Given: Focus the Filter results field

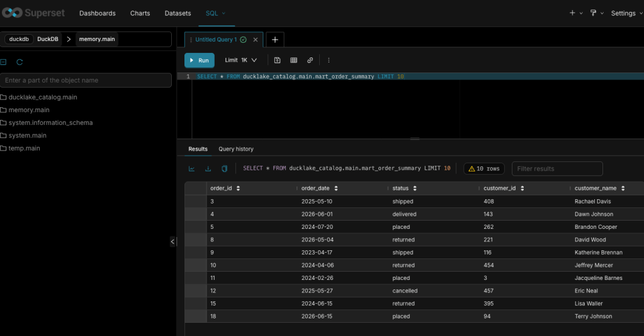Looking at the screenshot, I should 557,168.
